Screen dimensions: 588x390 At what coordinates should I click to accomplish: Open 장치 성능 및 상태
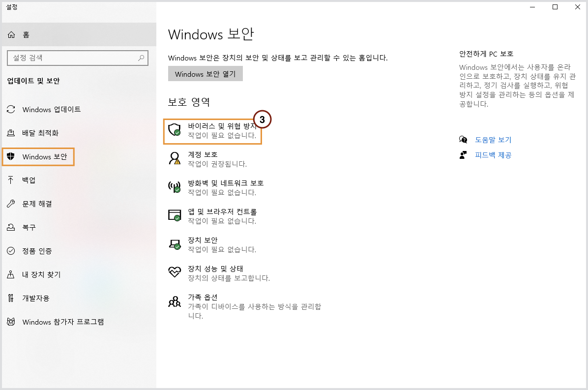(219, 273)
